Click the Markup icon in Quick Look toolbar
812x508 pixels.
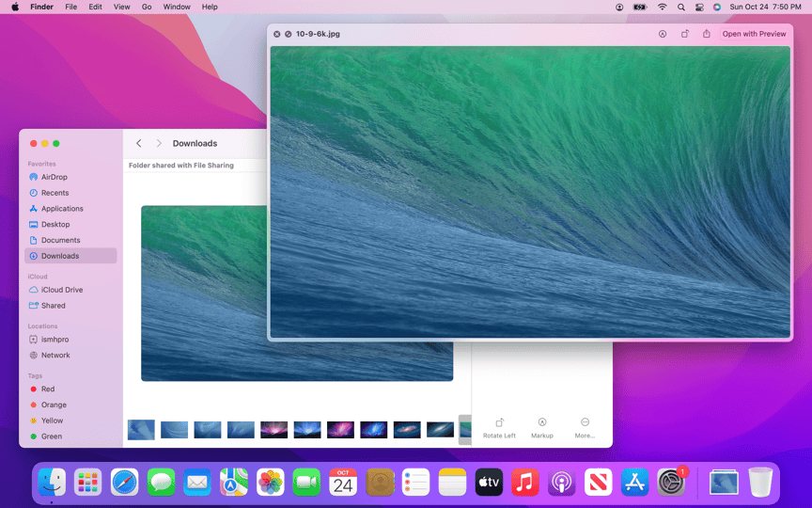click(663, 34)
